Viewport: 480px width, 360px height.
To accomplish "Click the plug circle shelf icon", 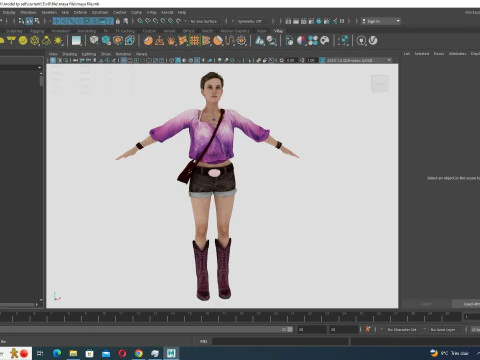I will (x=361, y=41).
